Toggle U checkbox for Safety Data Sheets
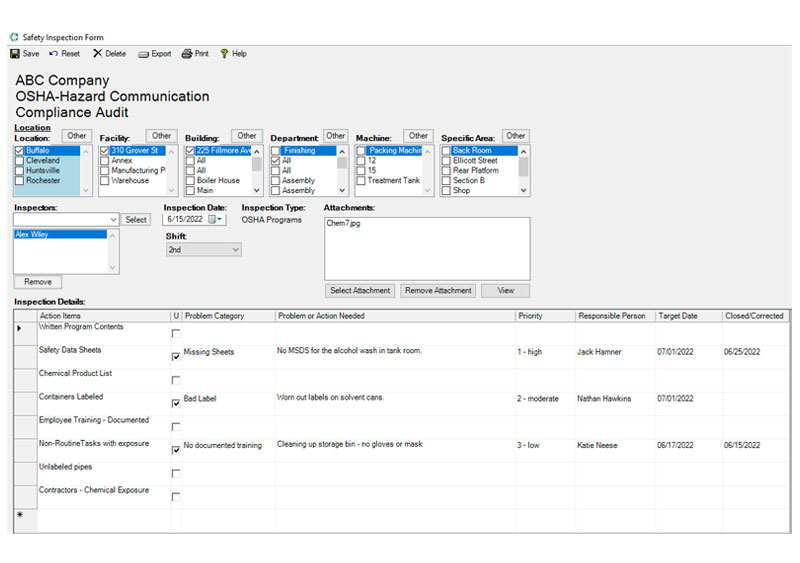 [x=176, y=356]
